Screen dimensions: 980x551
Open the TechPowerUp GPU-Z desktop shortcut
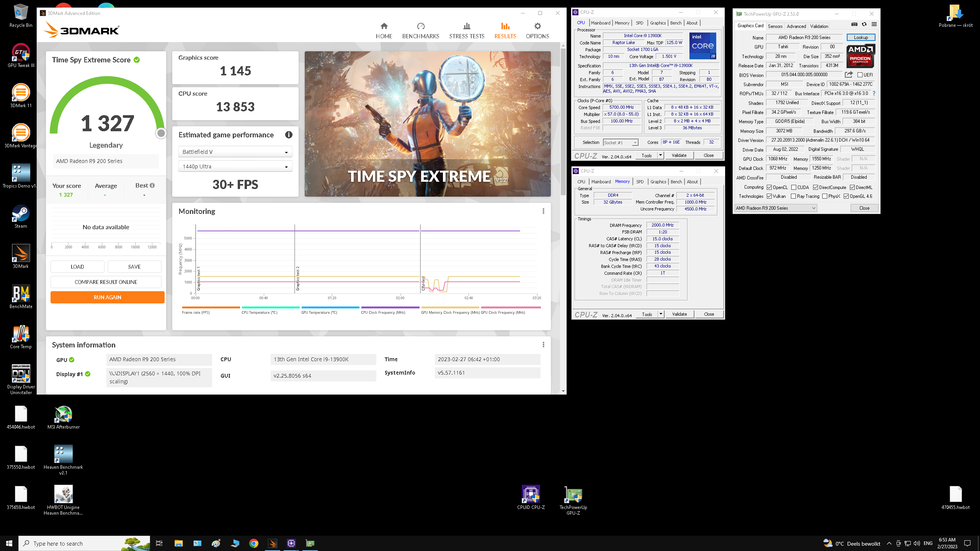(573, 500)
